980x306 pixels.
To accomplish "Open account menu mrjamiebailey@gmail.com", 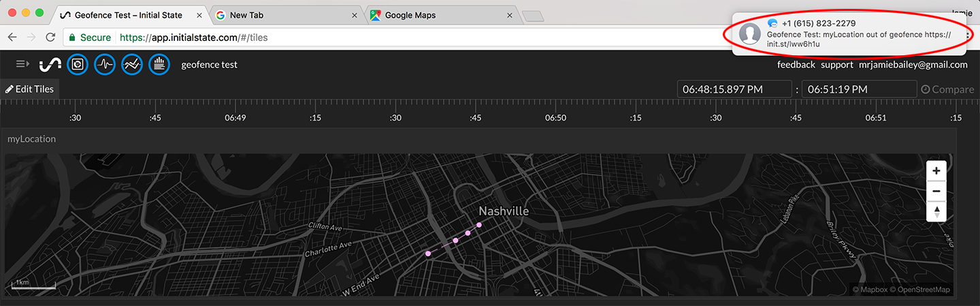I will 913,65.
